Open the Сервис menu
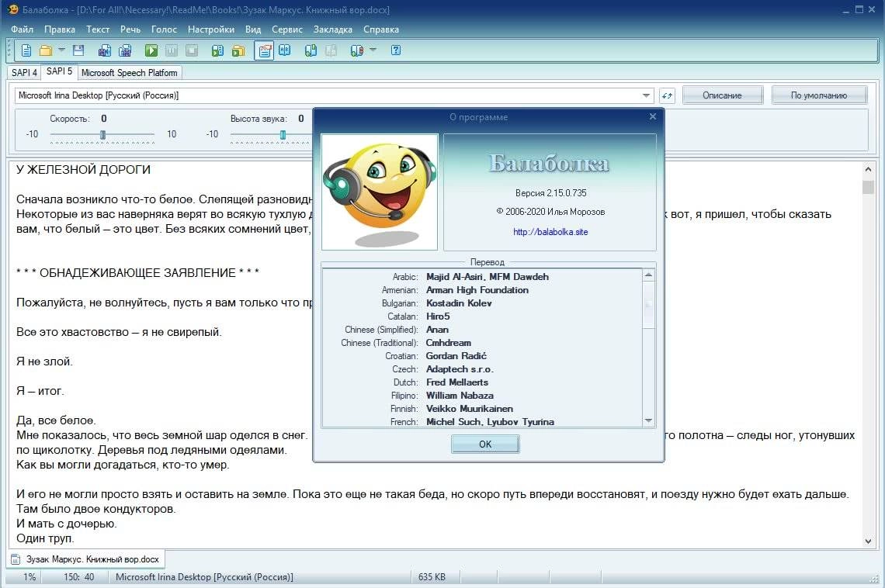The height and width of the screenshot is (588, 885). (287, 29)
